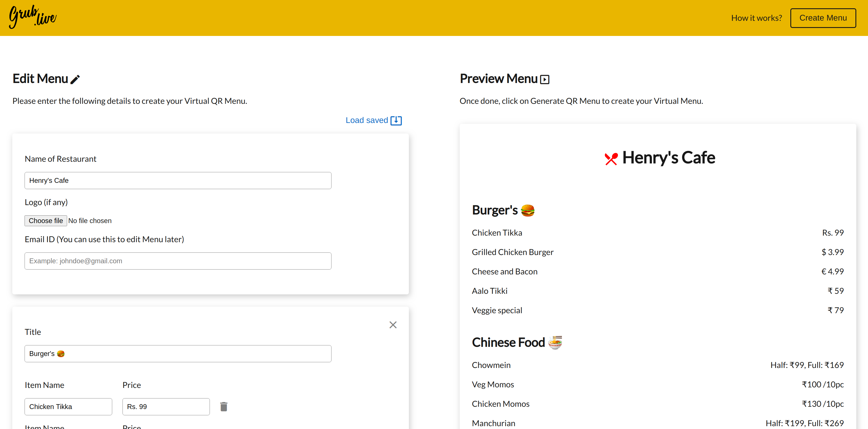868x429 pixels.
Task: Click Veg Momos in the preview
Action: coord(493,385)
